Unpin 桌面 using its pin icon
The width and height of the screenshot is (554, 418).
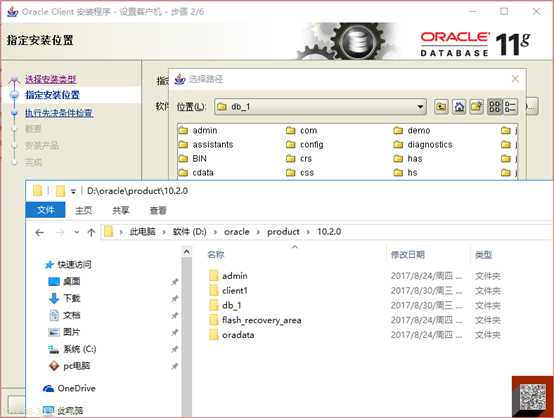175,282
